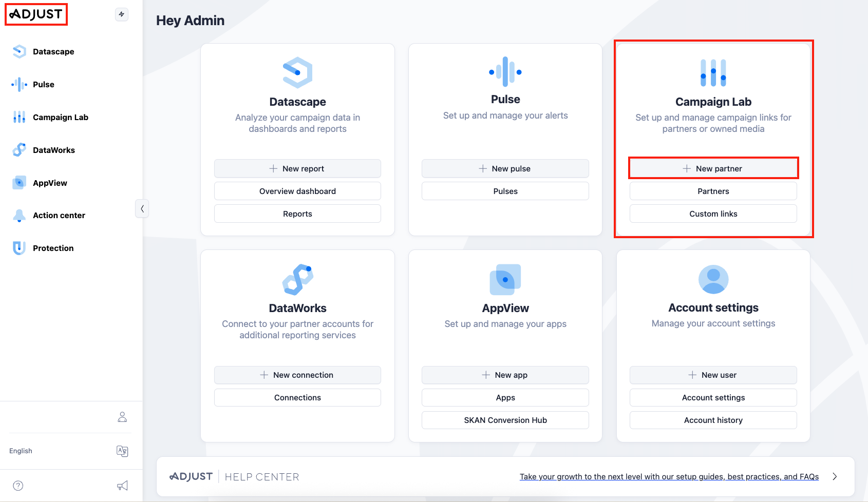
Task: Click the New user button
Action: point(713,375)
